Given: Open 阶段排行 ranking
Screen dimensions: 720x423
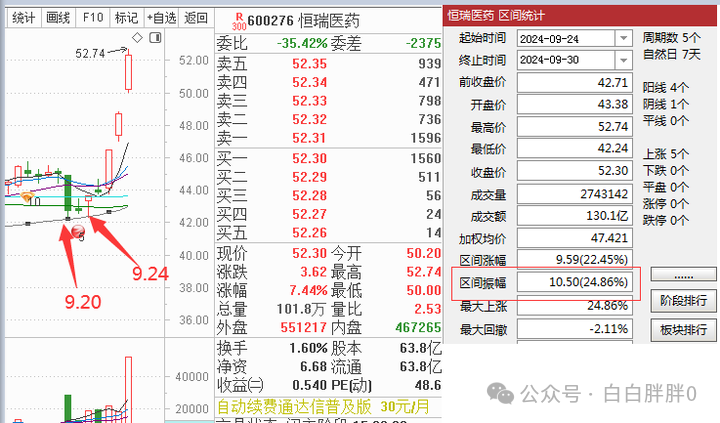Looking at the screenshot, I should pos(683,301).
